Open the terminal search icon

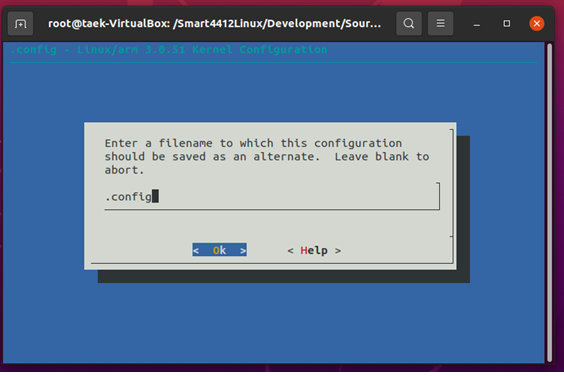pos(409,24)
